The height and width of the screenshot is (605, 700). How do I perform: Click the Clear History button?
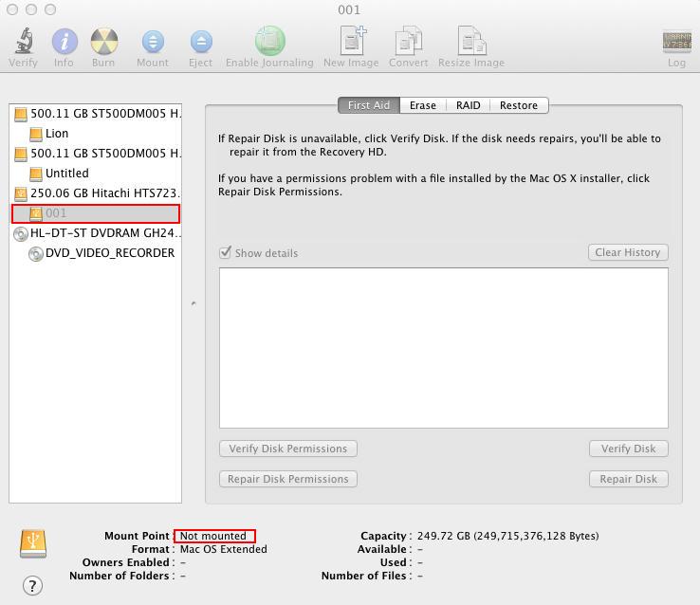(627, 252)
